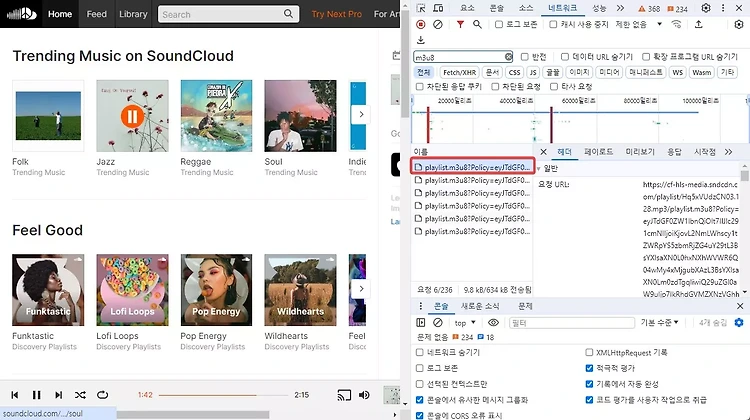Open the cast to device icon
The width and height of the screenshot is (750, 420).
(344, 395)
